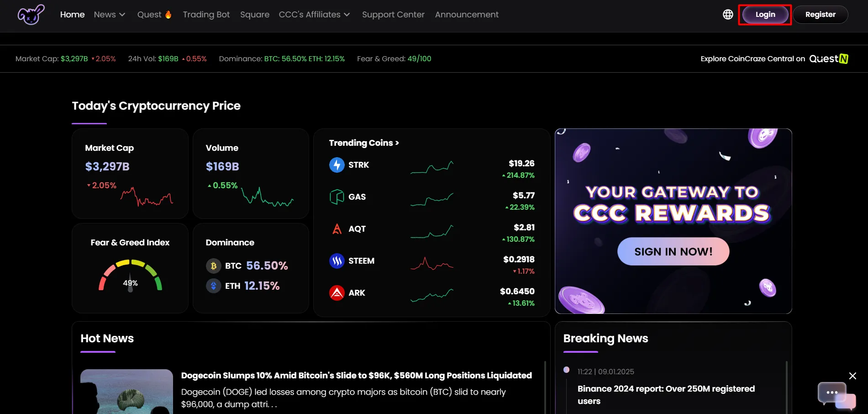Open the globe language selector
The height and width of the screenshot is (414, 868).
click(x=728, y=15)
